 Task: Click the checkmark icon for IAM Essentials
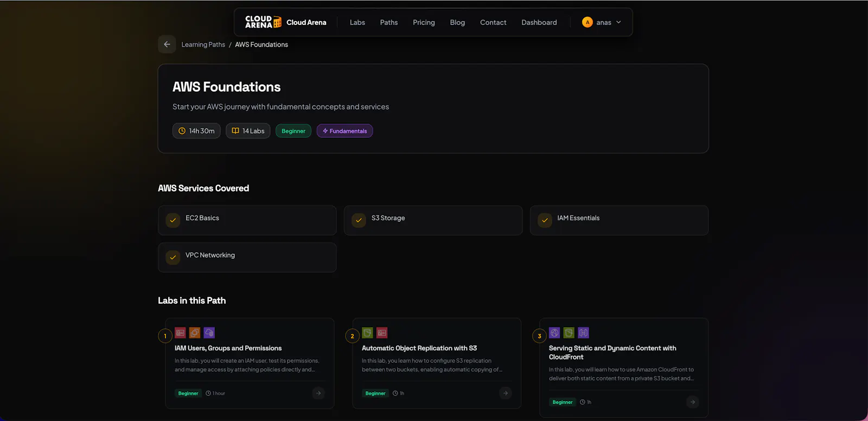pyautogui.click(x=545, y=220)
